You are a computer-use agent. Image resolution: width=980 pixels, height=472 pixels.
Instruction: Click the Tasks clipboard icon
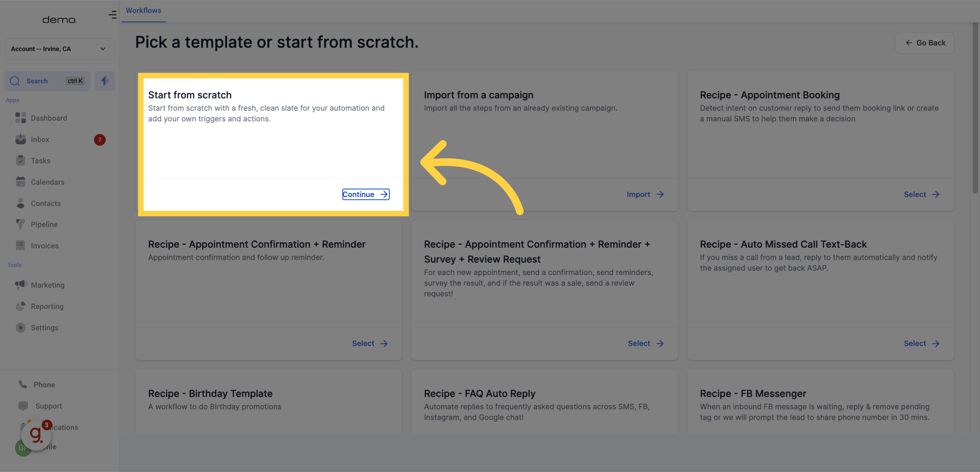pos(21,161)
